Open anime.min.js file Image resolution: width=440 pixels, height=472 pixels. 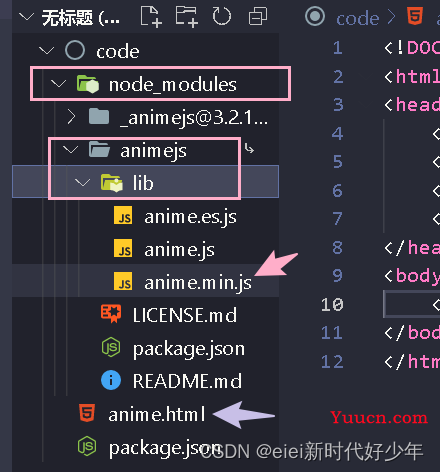coord(198,283)
